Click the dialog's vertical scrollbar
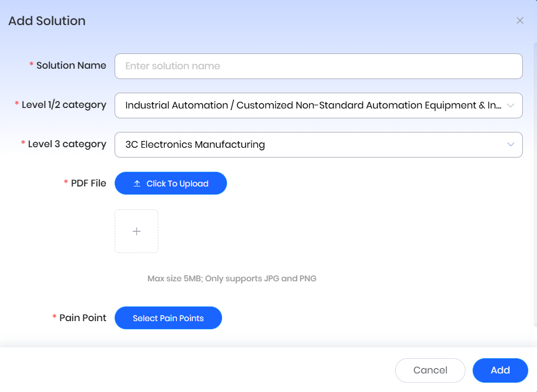537x392 pixels. [534, 184]
